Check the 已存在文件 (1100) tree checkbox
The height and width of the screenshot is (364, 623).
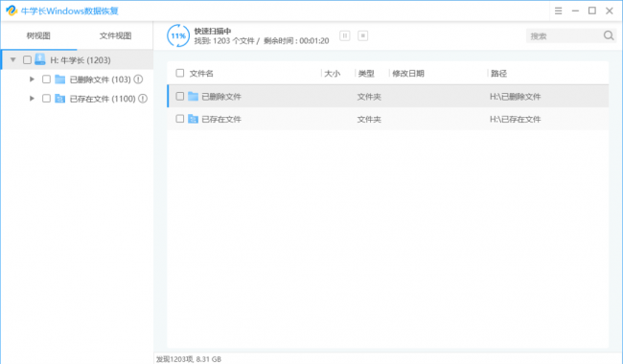(x=47, y=99)
